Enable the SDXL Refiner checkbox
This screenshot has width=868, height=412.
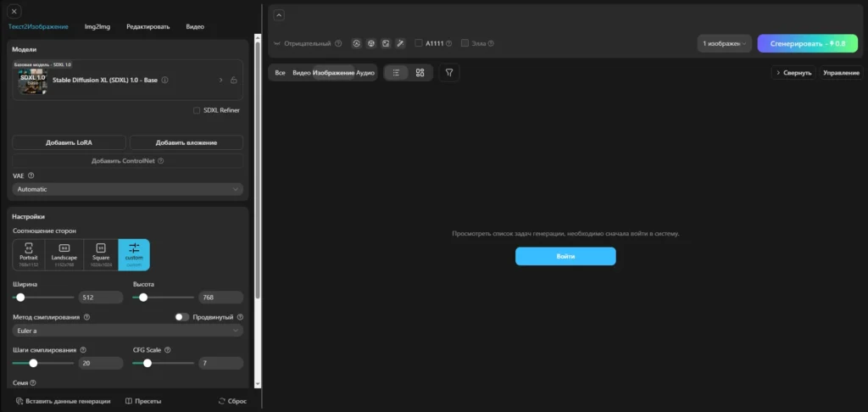pyautogui.click(x=197, y=110)
